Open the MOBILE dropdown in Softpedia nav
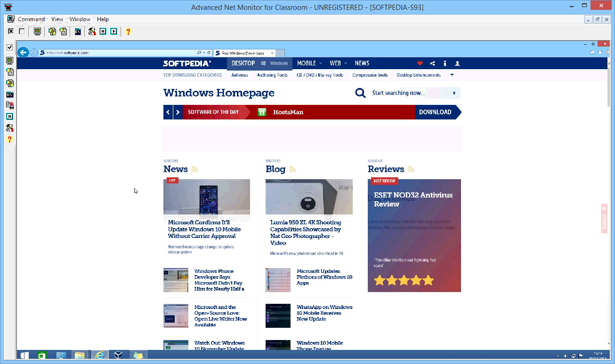 [309, 63]
